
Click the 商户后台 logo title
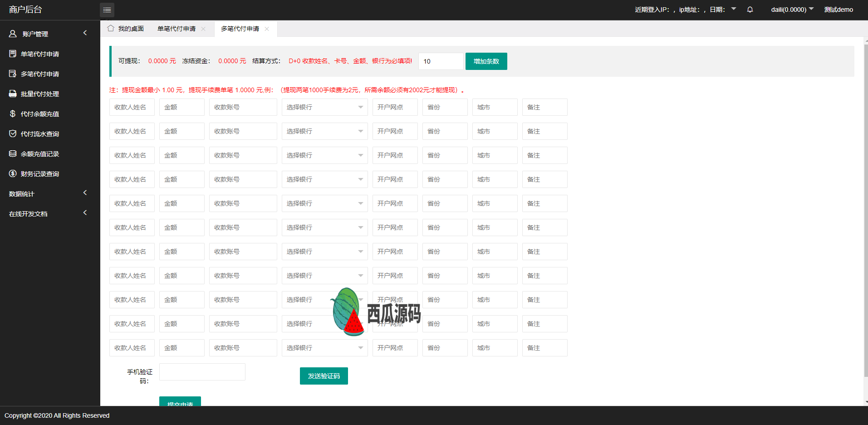(x=25, y=10)
